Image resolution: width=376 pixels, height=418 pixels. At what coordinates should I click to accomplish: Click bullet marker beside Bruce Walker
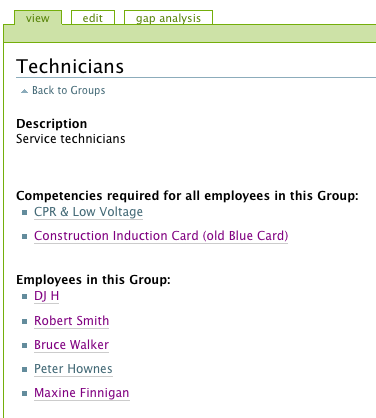pos(24,345)
